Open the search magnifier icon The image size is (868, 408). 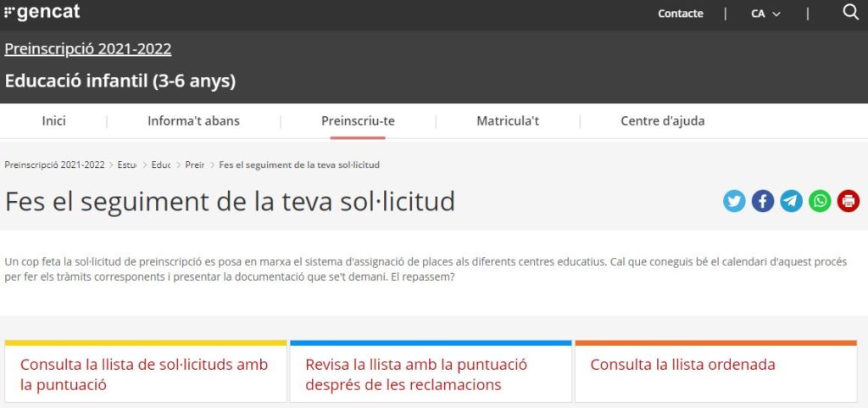pyautogui.click(x=850, y=12)
